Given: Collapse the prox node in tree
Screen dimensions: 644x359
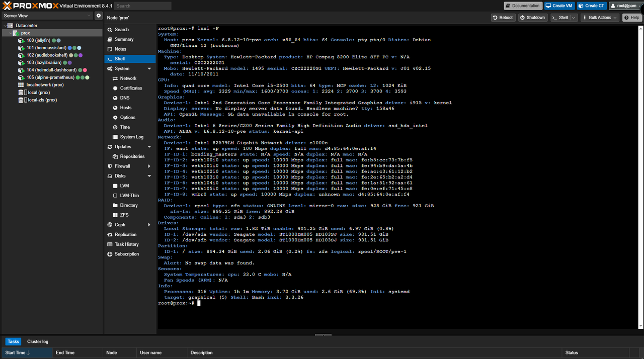Looking at the screenshot, I should coord(11,33).
